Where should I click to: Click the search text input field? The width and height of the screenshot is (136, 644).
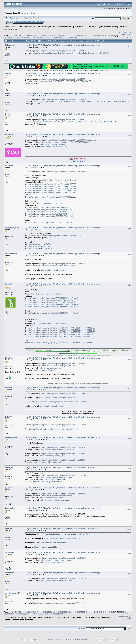[x=108, y=18]
